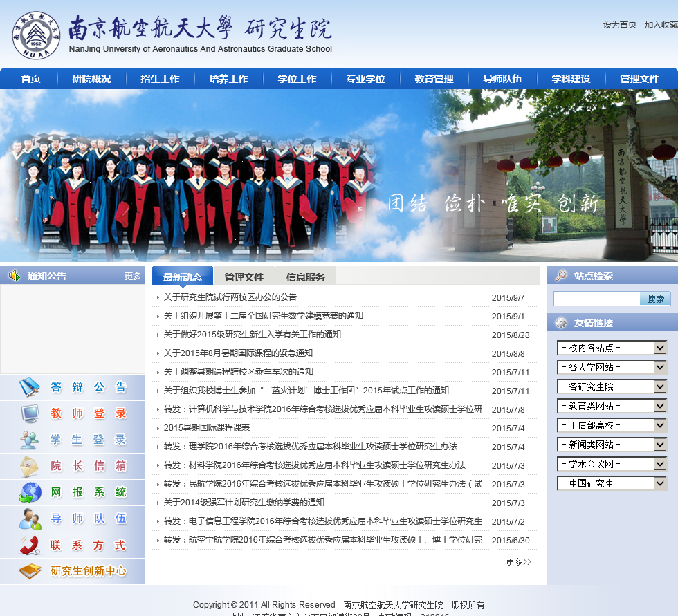Open 导师队伍 navigation bar item
The width and height of the screenshot is (678, 616).
coord(502,79)
